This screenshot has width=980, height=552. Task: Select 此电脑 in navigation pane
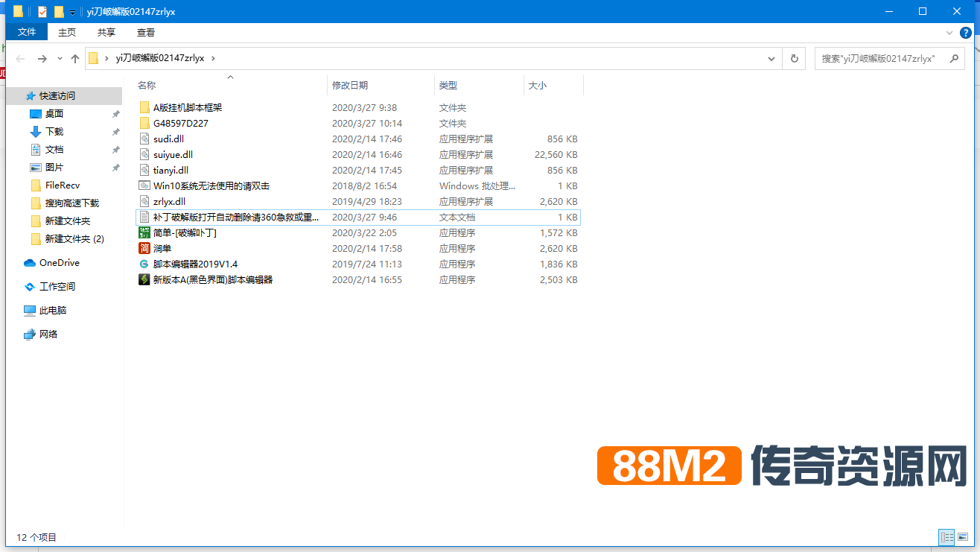click(53, 310)
